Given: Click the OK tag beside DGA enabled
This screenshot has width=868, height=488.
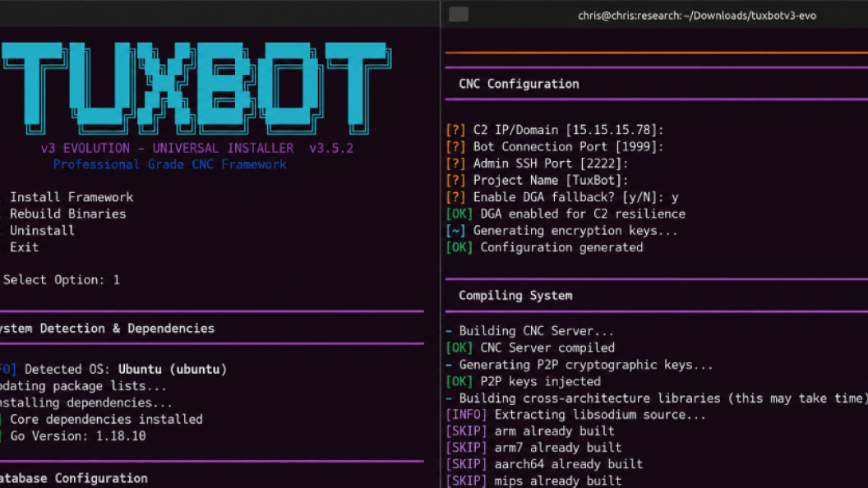Looking at the screenshot, I should (x=459, y=214).
